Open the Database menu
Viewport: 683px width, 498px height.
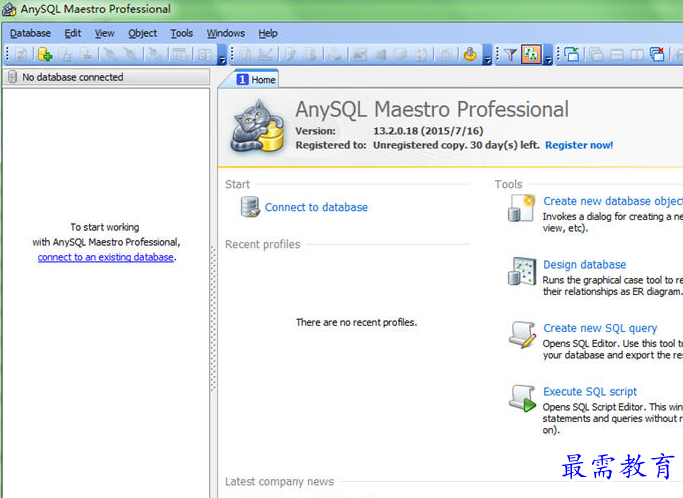click(x=30, y=33)
